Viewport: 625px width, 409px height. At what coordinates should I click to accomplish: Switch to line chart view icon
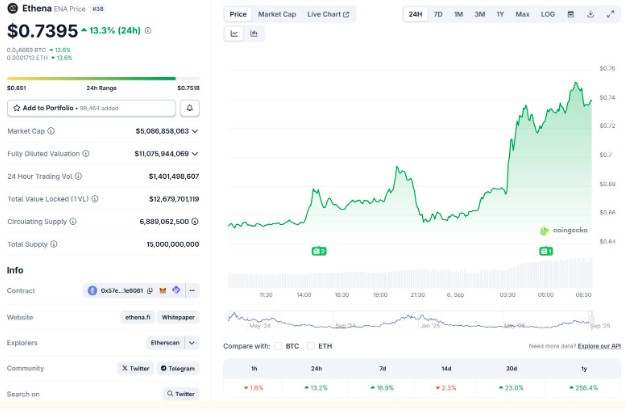tap(234, 33)
